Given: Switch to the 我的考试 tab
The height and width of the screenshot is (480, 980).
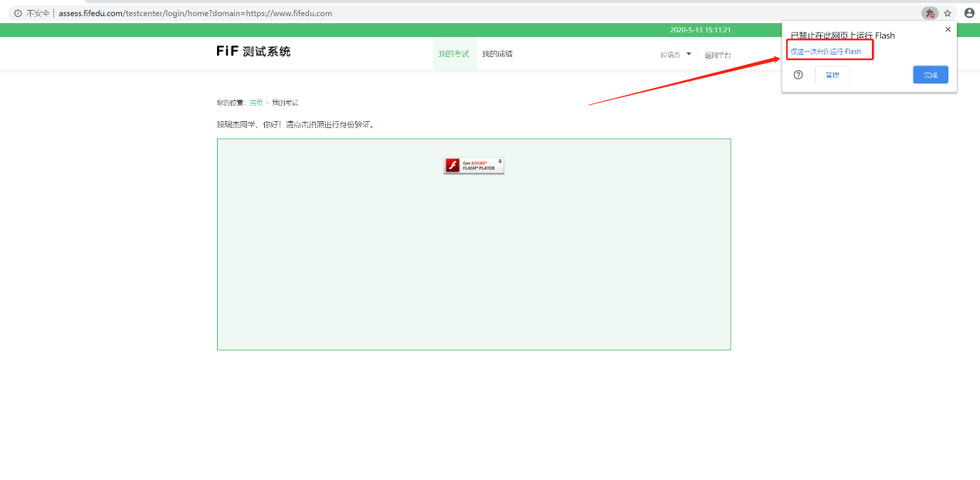Looking at the screenshot, I should point(454,54).
